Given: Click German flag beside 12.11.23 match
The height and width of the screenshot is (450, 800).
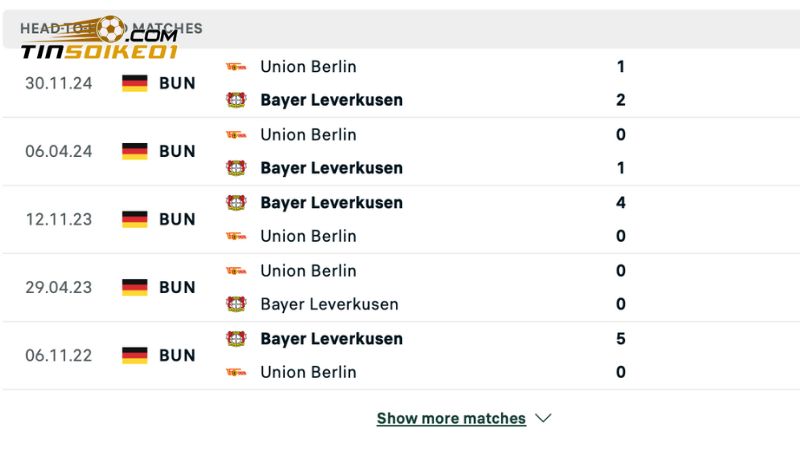Looking at the screenshot, I should (135, 219).
